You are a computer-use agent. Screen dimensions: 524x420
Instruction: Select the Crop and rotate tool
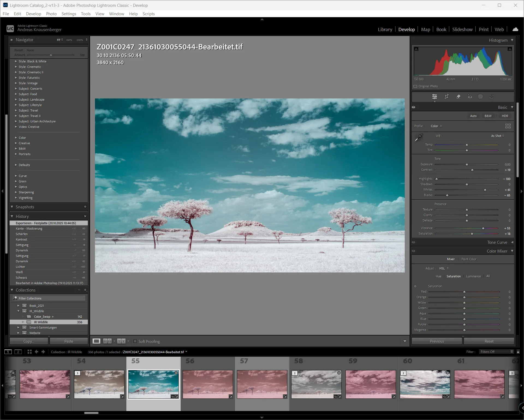(x=446, y=97)
